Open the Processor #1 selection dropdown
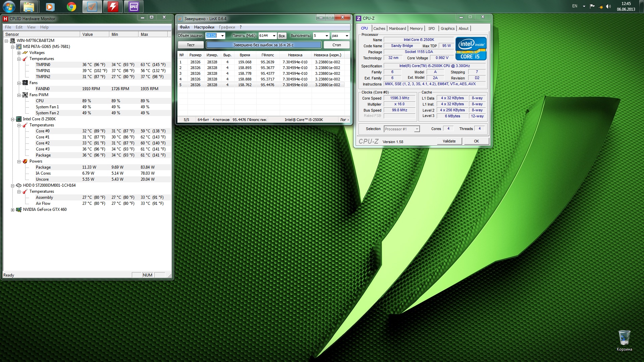644x362 pixels. pos(417,129)
